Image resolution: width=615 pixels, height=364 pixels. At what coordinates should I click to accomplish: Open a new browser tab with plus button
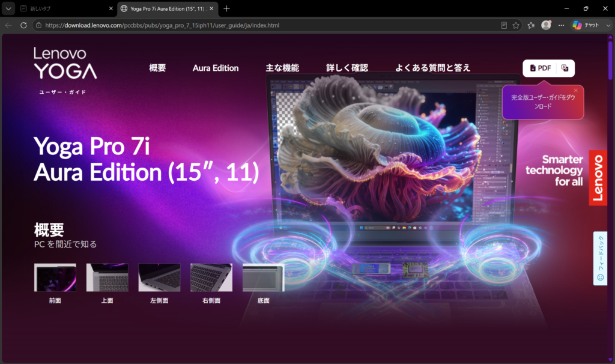[226, 8]
